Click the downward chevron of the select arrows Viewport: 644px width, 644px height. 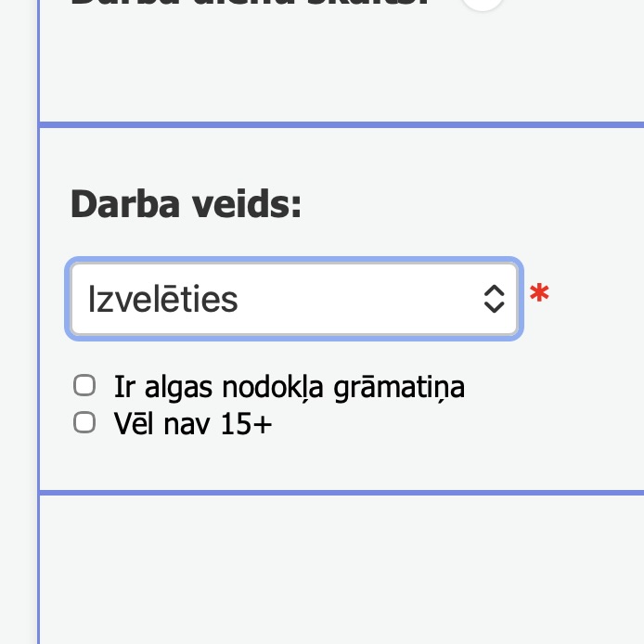[x=494, y=308]
